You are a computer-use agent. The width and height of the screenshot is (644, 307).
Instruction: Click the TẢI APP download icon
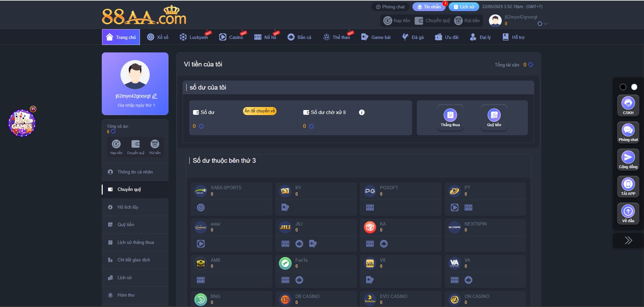click(628, 187)
